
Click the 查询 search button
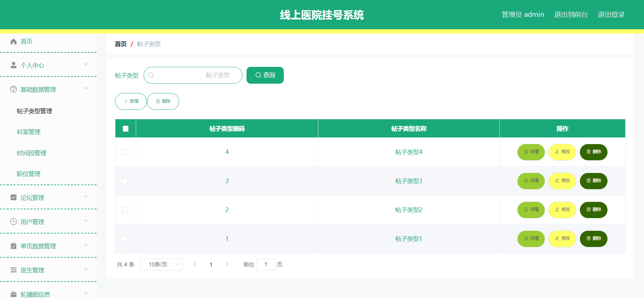pyautogui.click(x=265, y=75)
